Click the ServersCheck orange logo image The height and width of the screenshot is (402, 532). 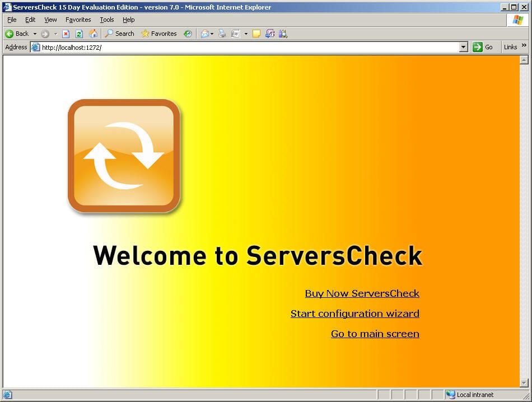(x=124, y=156)
